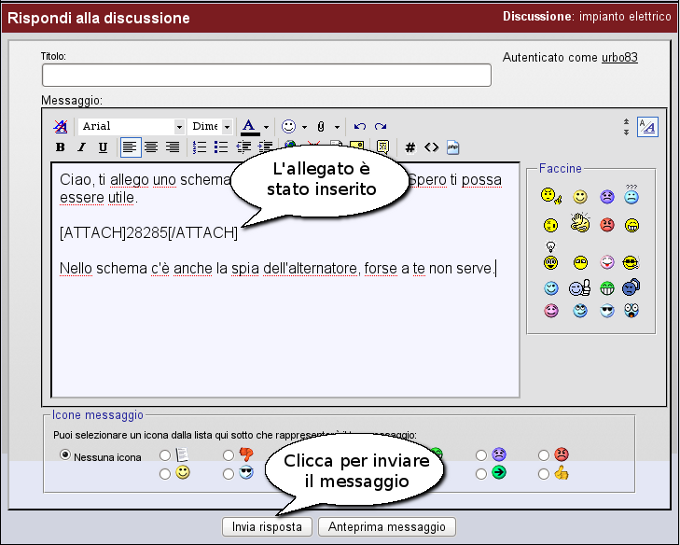Insert HTML tags using <> icon

pos(431,148)
